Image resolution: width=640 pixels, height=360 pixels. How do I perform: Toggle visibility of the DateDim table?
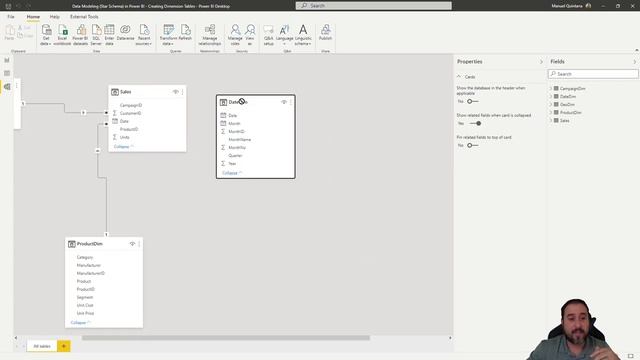coord(284,102)
